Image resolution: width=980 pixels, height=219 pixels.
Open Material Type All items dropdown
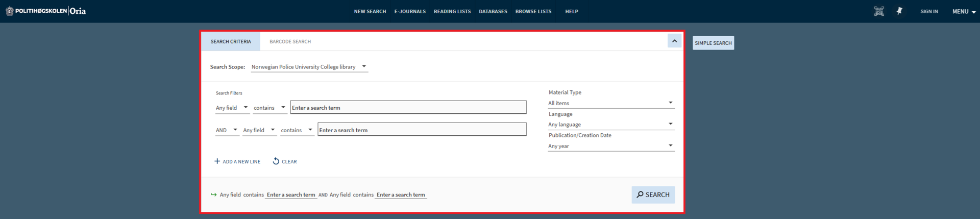[x=611, y=103]
